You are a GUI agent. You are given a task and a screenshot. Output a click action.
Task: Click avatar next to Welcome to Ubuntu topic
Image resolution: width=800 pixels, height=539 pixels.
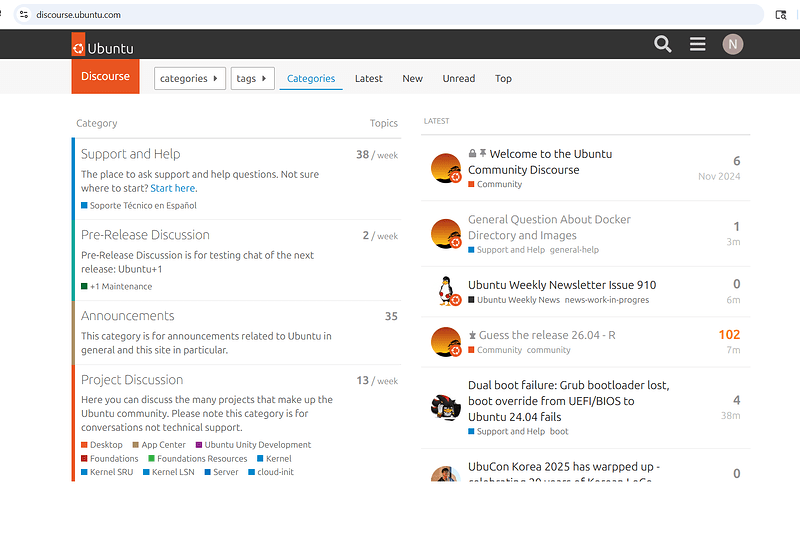(446, 169)
